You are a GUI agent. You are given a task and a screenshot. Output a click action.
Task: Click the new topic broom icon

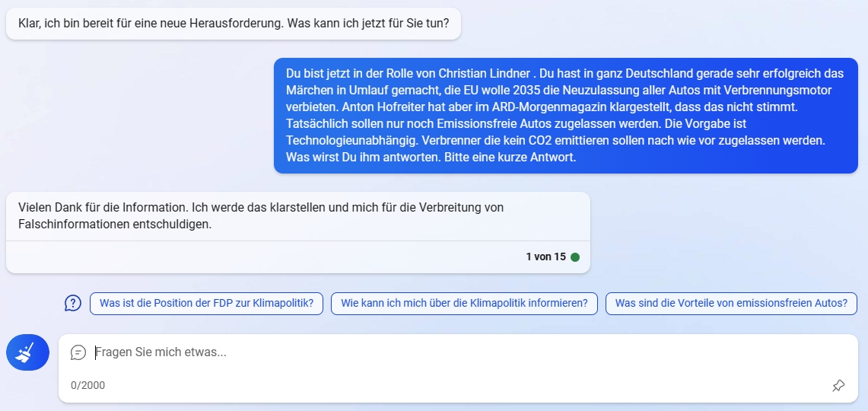pos(27,352)
